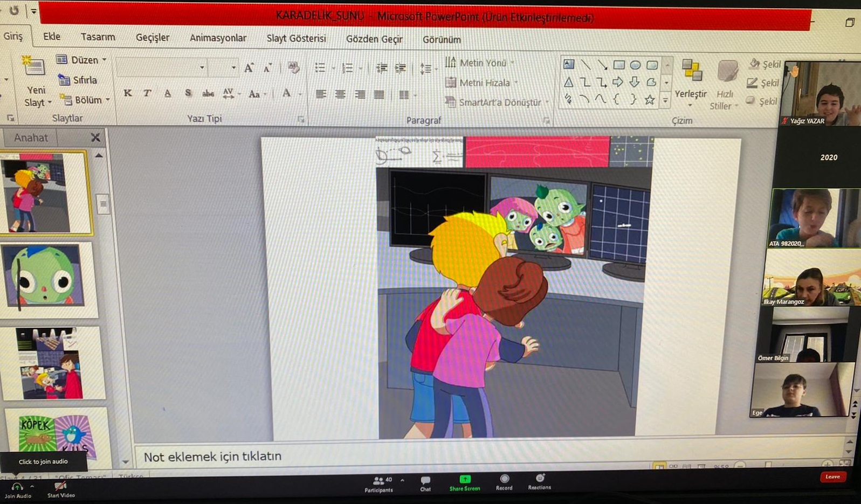Clear all formatting with the eraser icon
861x504 pixels.
[293, 67]
